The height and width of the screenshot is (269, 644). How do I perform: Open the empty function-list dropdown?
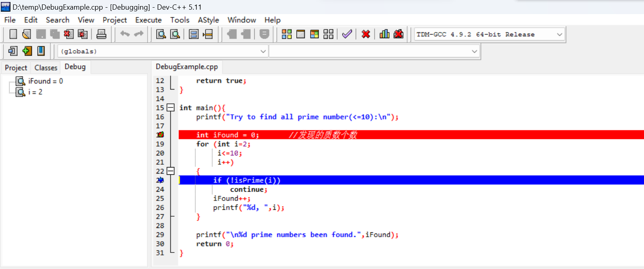click(374, 51)
